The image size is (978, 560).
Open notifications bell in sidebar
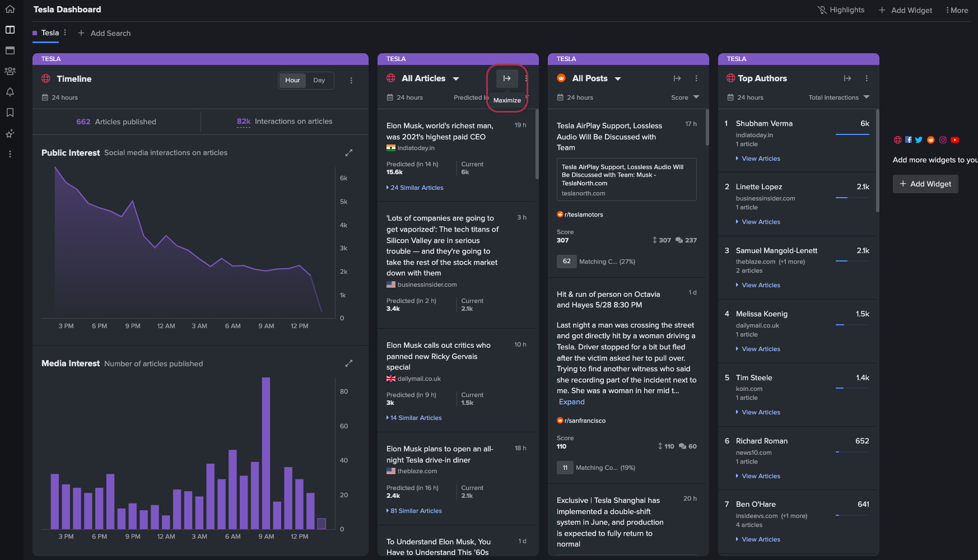(10, 92)
